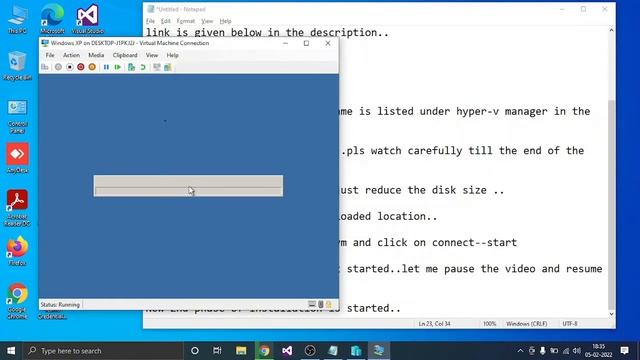The image size is (640, 360).
Task: Open Media menu in VM Connection
Action: [96, 55]
